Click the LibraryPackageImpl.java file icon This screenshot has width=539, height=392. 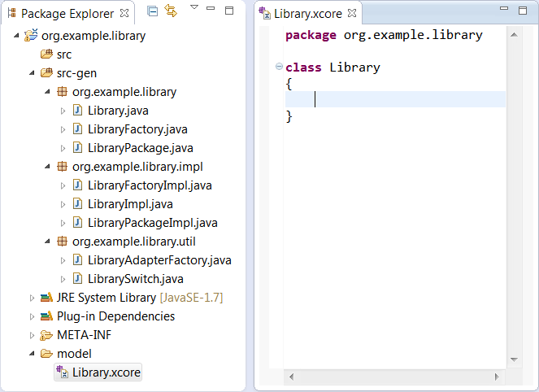click(x=78, y=222)
